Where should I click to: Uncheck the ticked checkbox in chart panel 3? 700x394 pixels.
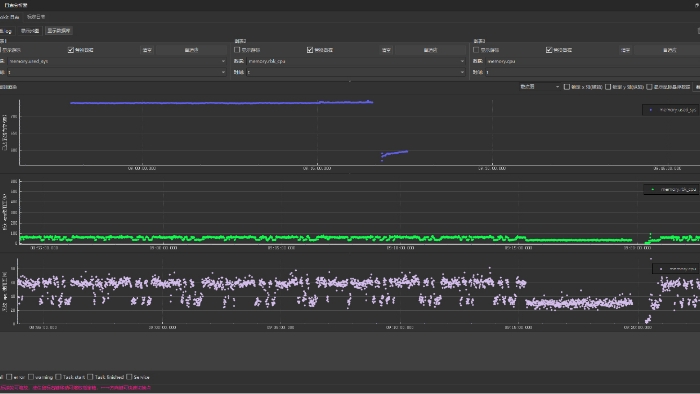click(549, 50)
